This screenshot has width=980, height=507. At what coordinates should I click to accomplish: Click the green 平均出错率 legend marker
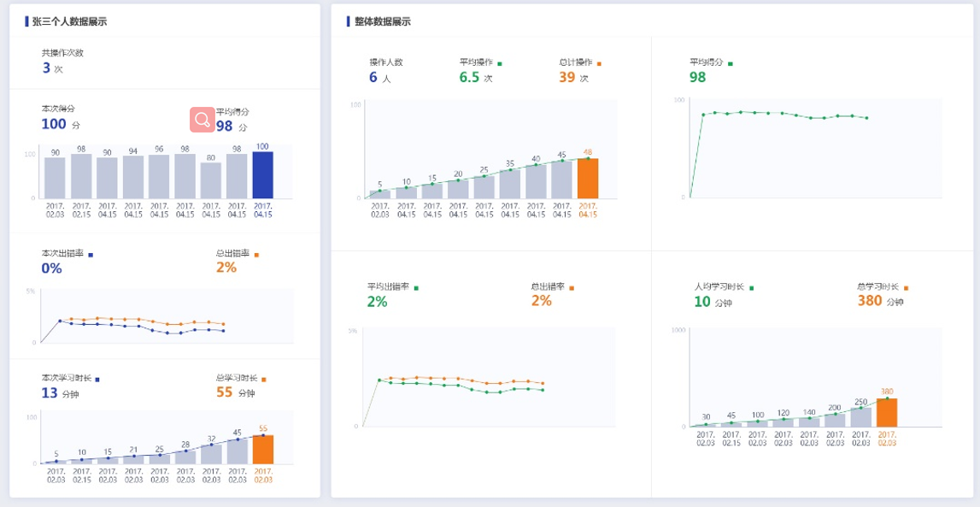pos(416,288)
